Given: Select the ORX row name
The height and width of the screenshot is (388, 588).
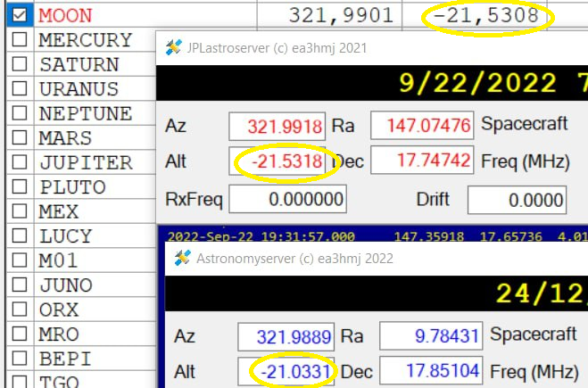Looking at the screenshot, I should click(x=59, y=310).
